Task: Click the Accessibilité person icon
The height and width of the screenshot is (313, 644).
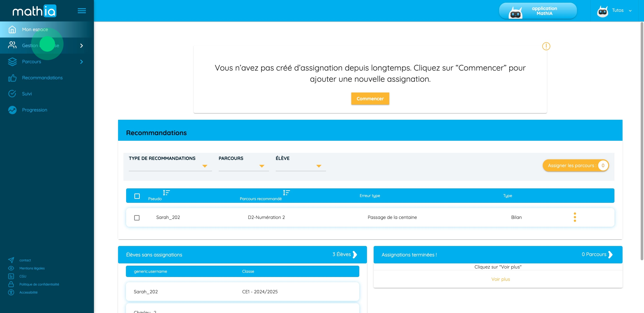Action: [x=11, y=292]
